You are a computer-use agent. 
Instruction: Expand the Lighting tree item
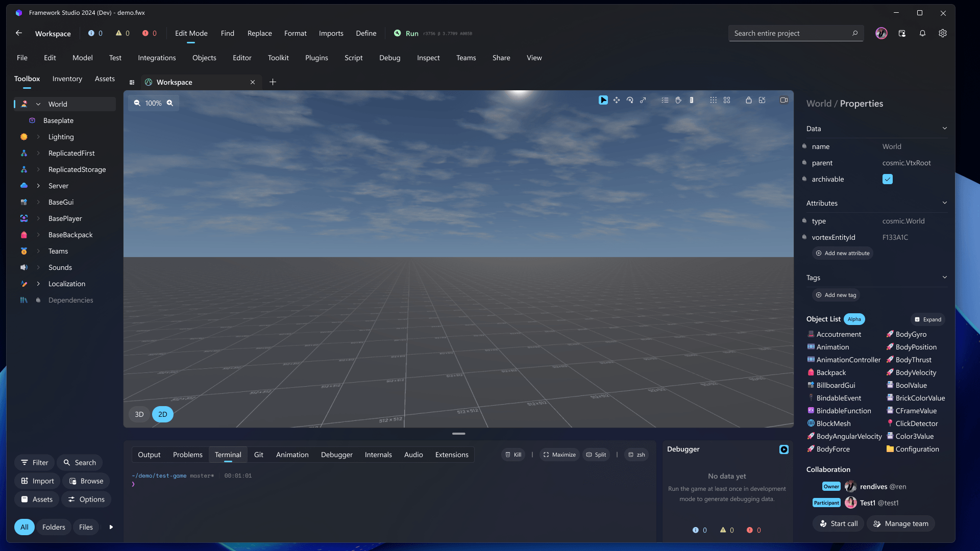(x=38, y=137)
